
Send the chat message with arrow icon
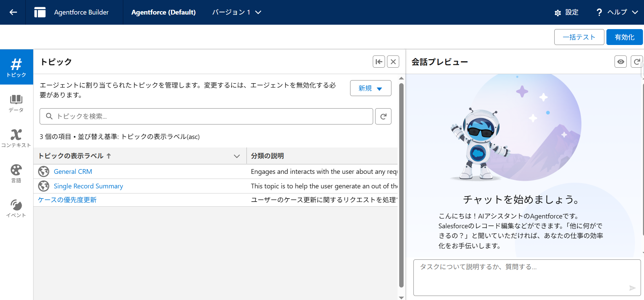point(632,288)
